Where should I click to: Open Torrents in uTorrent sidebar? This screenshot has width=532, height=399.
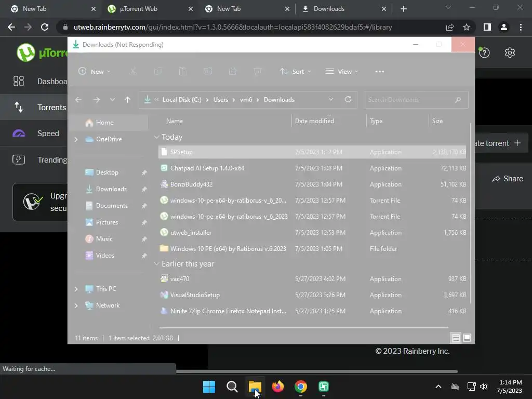coord(34,107)
